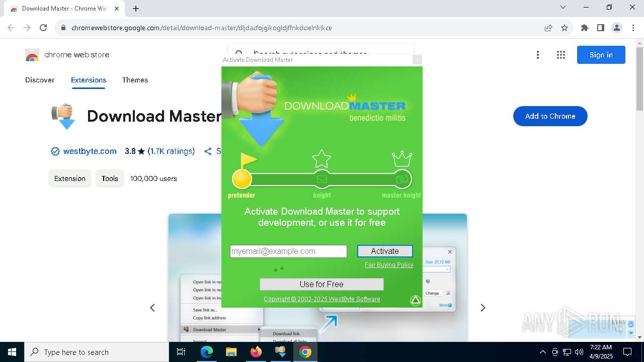Click the address bar URL

click(x=202, y=28)
